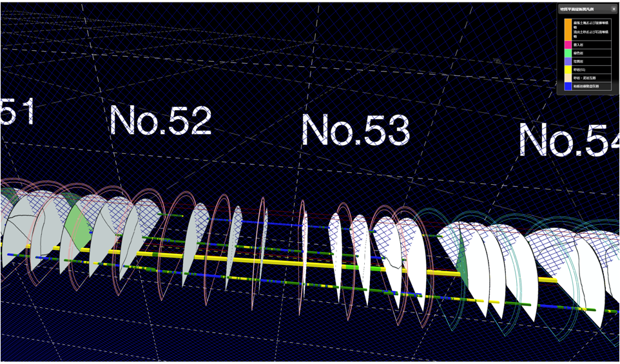Image resolution: width=620 pixels, height=364 pixels.
Task: Click the 貫入岩 legend label text
Action: pyautogui.click(x=578, y=44)
